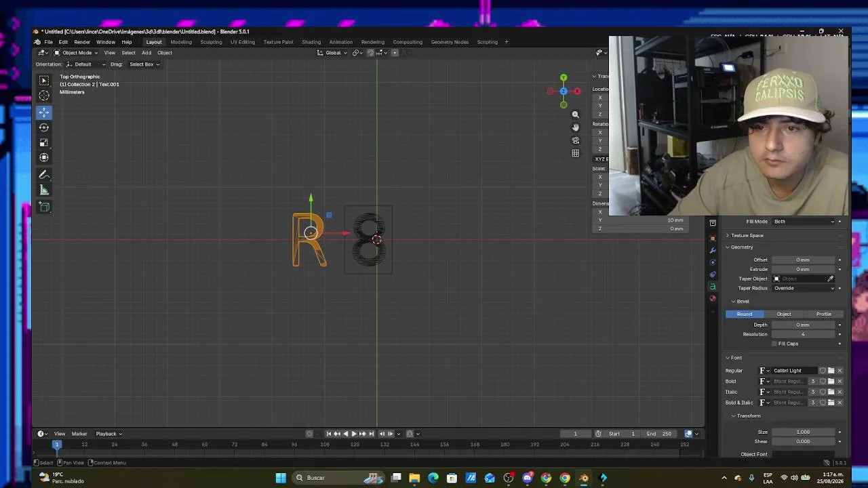Switch to the Sculpting workspace tab
Viewport: 868px width, 488px height.
pos(211,42)
